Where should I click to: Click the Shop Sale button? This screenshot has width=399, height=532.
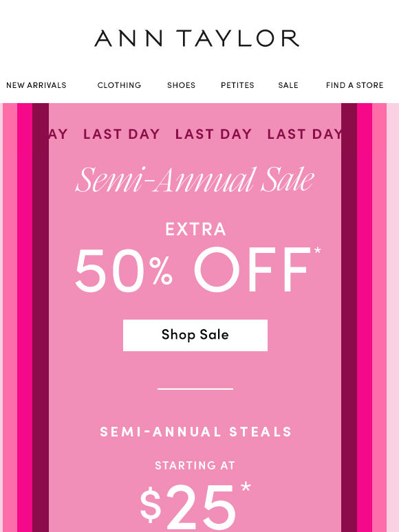pyautogui.click(x=195, y=335)
